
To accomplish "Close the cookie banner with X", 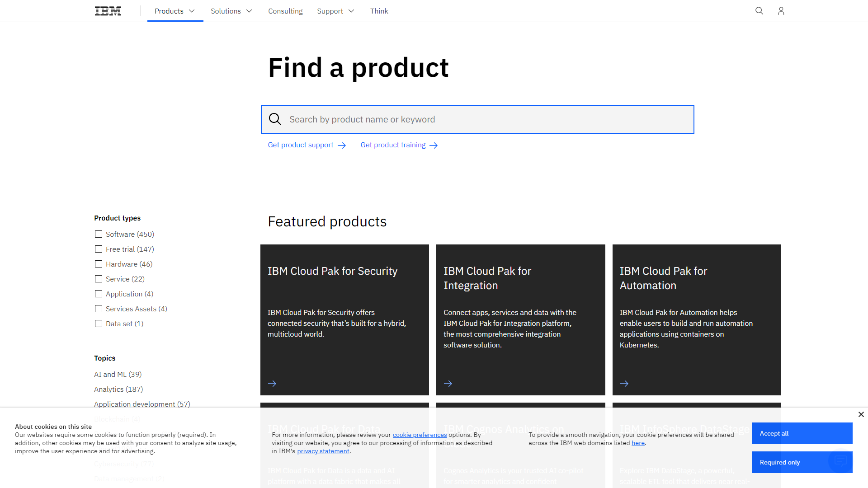I will [x=861, y=414].
